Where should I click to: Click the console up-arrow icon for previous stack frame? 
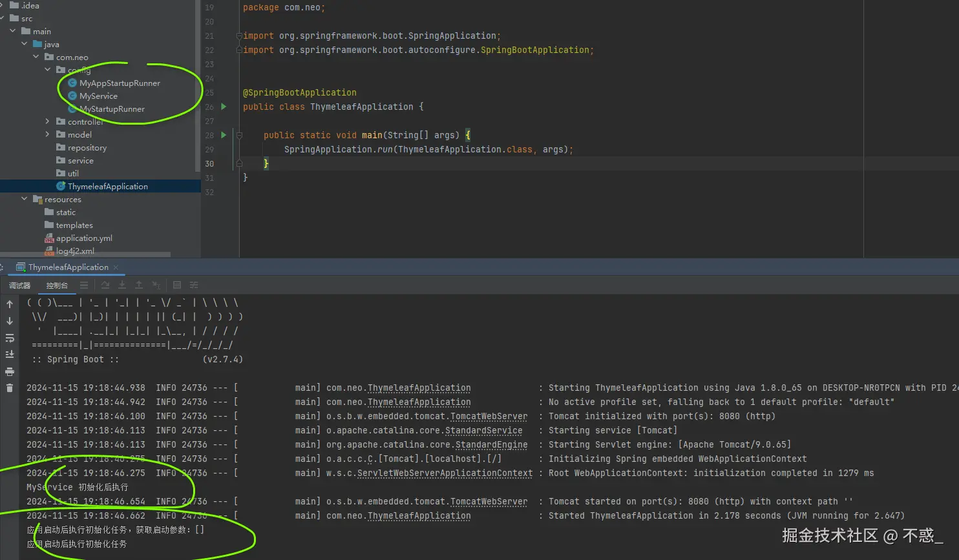coord(10,304)
